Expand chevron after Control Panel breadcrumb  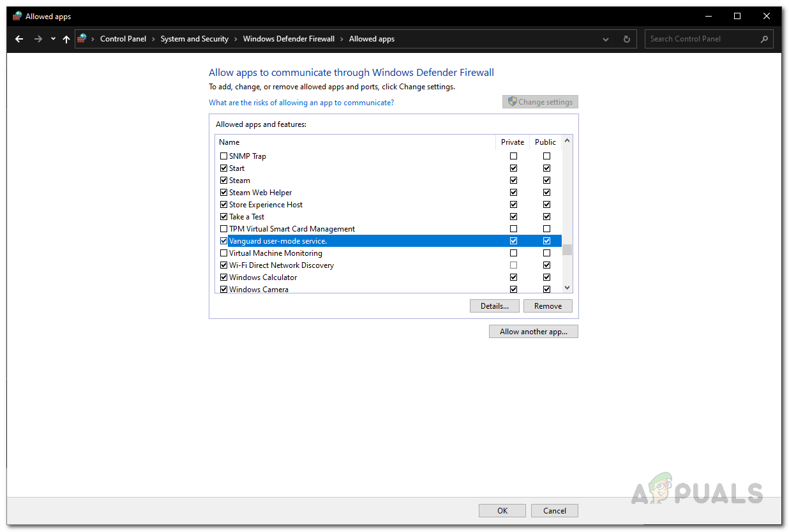(x=154, y=39)
